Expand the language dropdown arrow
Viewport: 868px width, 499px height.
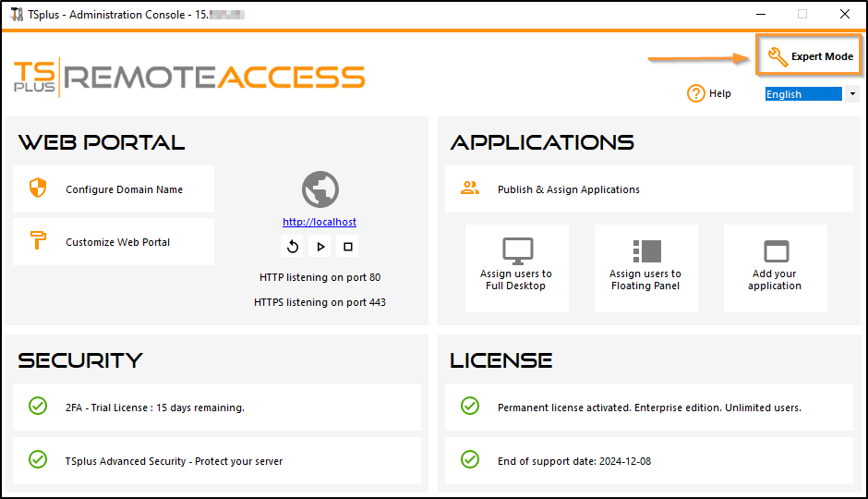click(x=852, y=94)
